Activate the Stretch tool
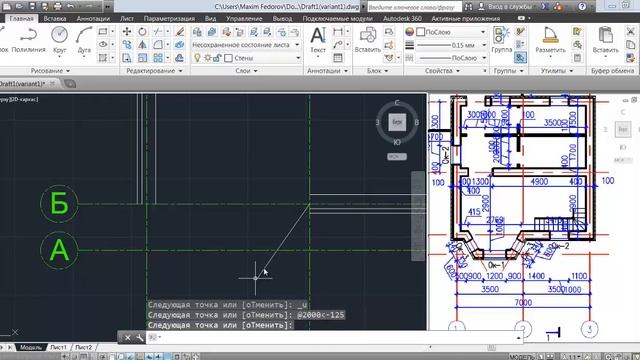Screen dimensions: 640x360 127,58
